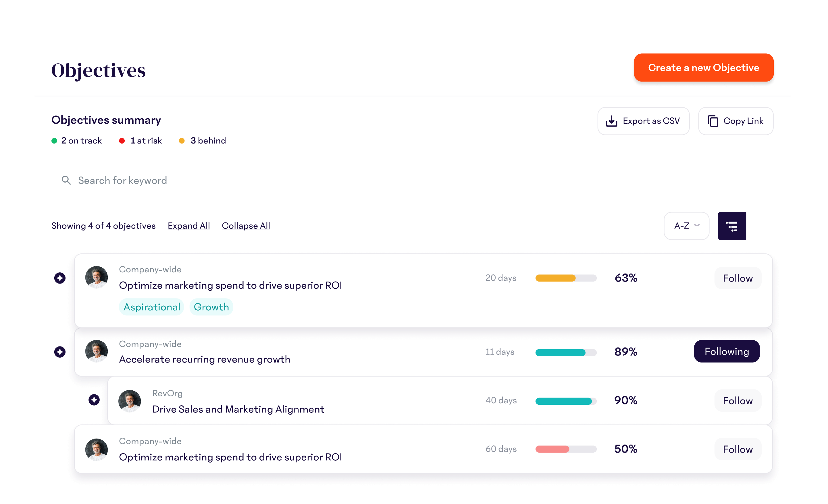This screenshot has width=828, height=504.
Task: Expand the Drive Sales and Marketing Alignment objective
Action: (94, 400)
